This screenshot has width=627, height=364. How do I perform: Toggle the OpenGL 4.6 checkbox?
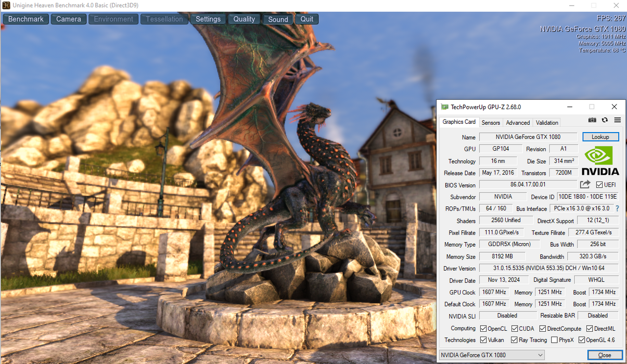click(582, 340)
